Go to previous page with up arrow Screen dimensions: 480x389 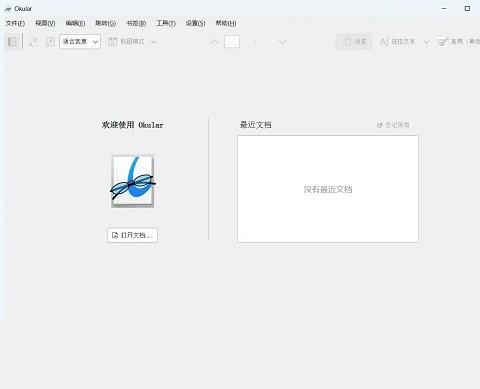pyautogui.click(x=215, y=42)
